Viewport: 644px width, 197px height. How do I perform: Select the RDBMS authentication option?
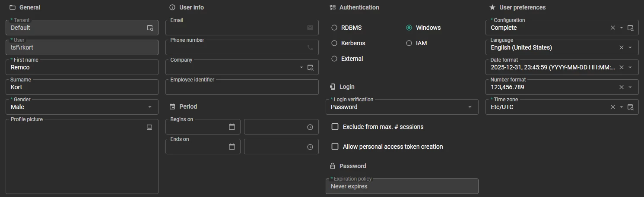(x=334, y=28)
